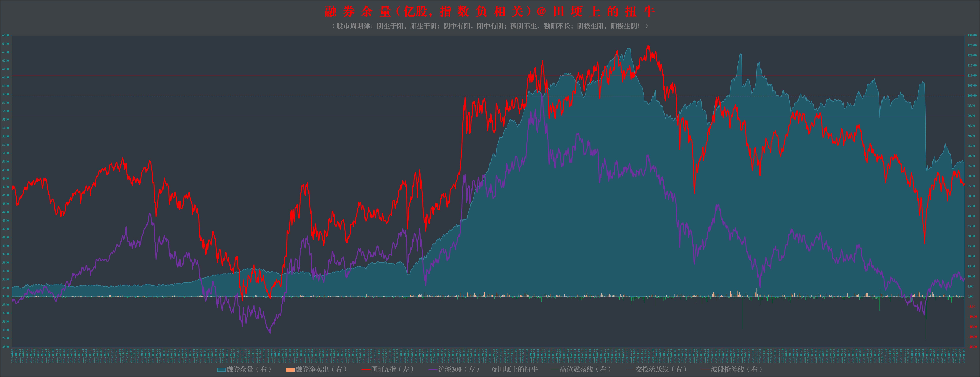This screenshot has width=980, height=377.
Task: Click the green 高位震荡线 legend line marker
Action: pos(555,370)
